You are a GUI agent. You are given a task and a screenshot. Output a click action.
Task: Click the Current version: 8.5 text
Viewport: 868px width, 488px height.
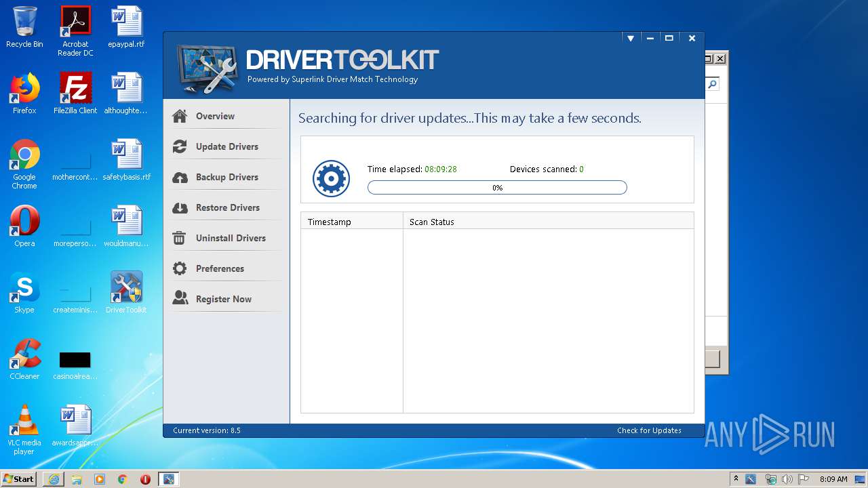pyautogui.click(x=207, y=430)
